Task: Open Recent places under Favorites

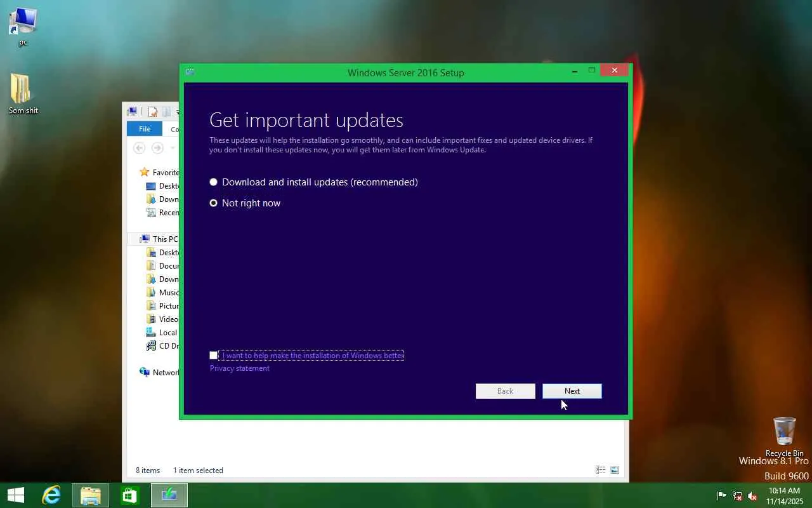Action: [163, 213]
